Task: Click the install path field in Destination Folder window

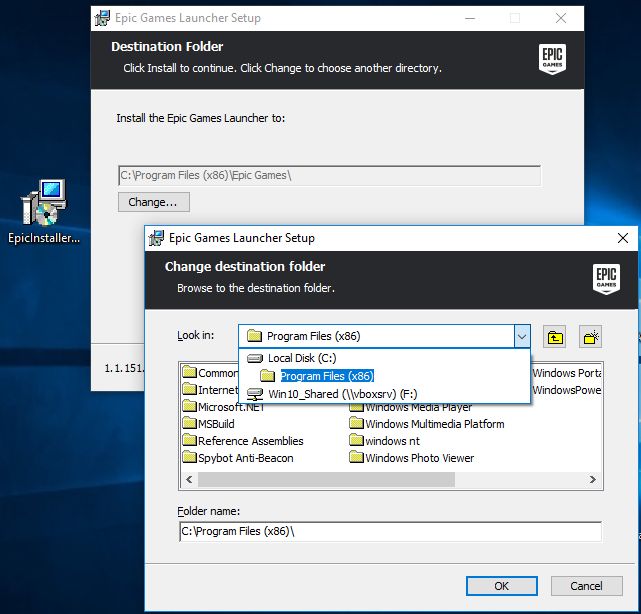Action: point(329,176)
